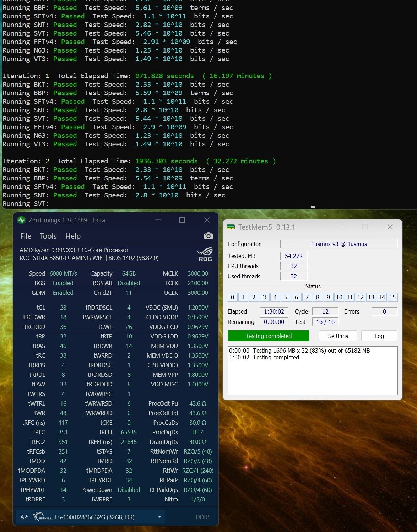Select thread status box 2
Image resolution: width=417 pixels, height=532 pixels.
tap(254, 297)
